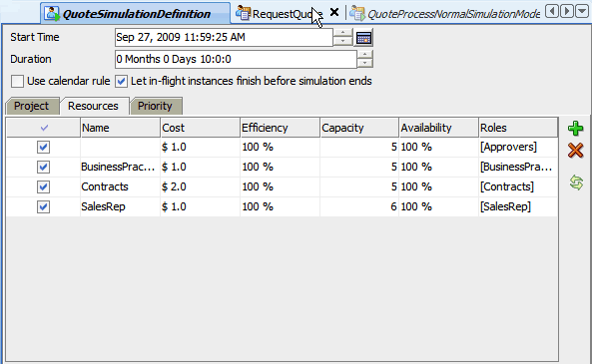Image resolution: width=592 pixels, height=364 pixels.
Task: Sort by the Efficiency column header
Action: 281,128
